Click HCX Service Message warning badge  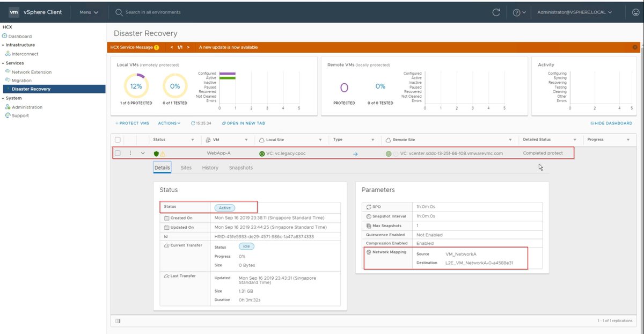[156, 47]
